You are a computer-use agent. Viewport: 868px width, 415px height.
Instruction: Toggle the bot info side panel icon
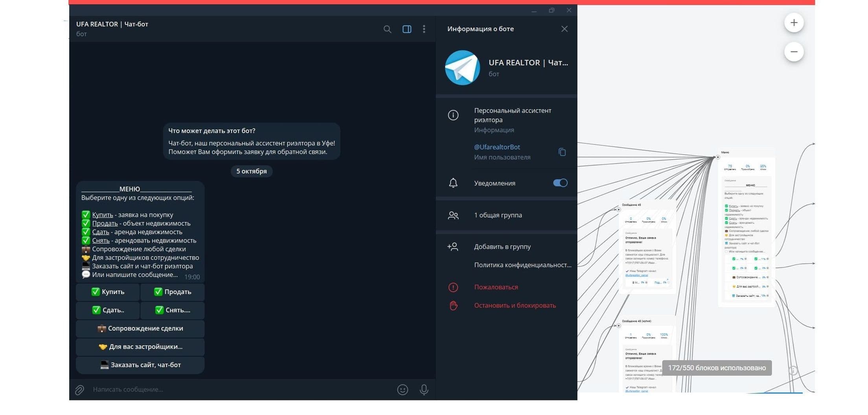(x=407, y=29)
